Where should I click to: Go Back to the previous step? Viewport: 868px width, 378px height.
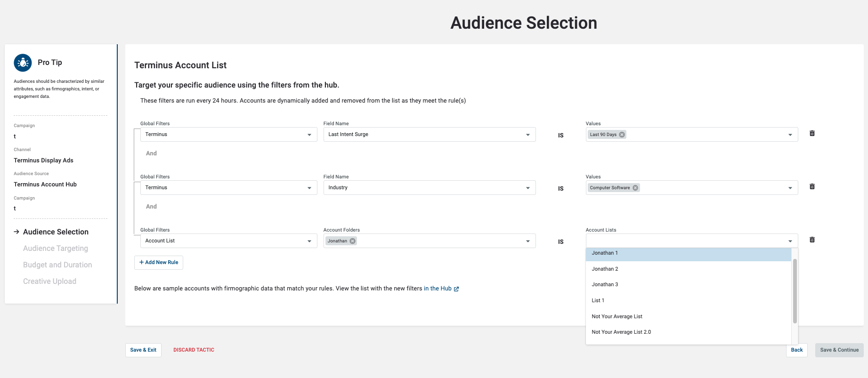coord(797,350)
